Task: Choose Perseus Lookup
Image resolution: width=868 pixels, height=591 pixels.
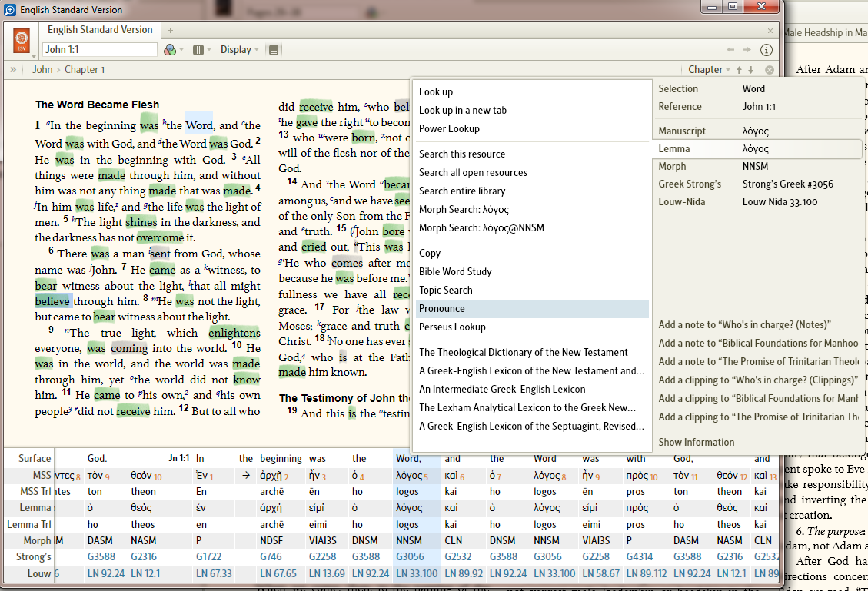Action: 532,327
